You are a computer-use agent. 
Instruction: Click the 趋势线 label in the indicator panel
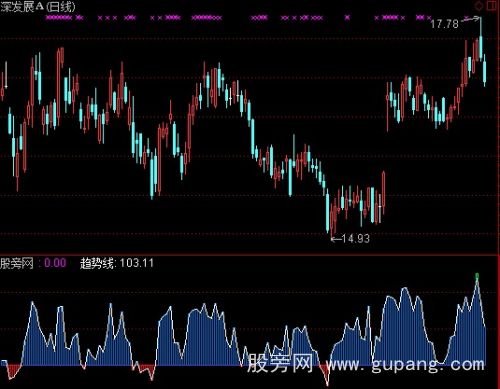[97, 263]
